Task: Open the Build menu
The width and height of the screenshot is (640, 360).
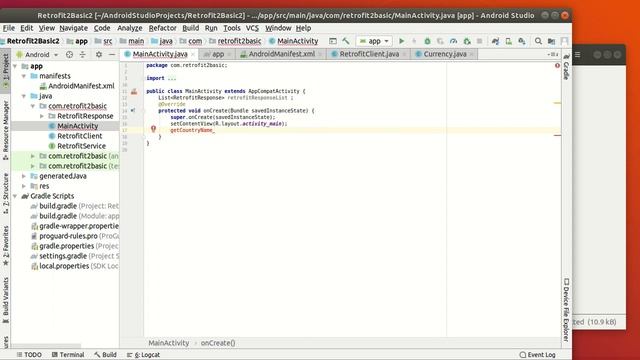Action: pyautogui.click(x=190, y=28)
